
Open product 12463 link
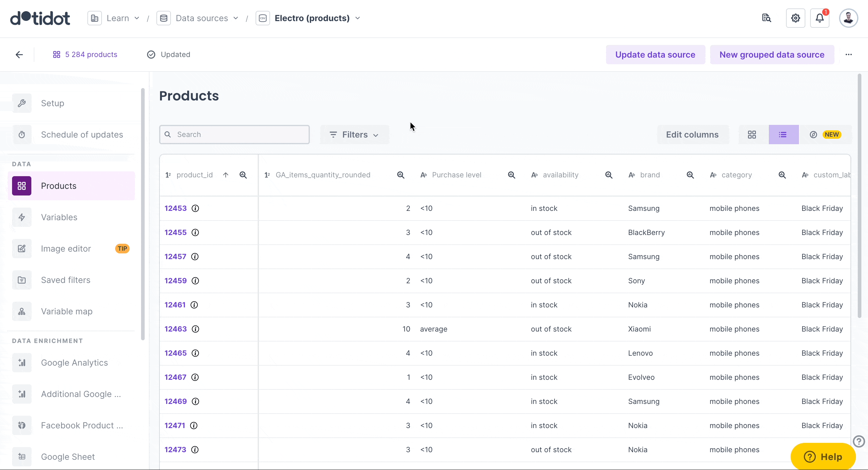[175, 329]
